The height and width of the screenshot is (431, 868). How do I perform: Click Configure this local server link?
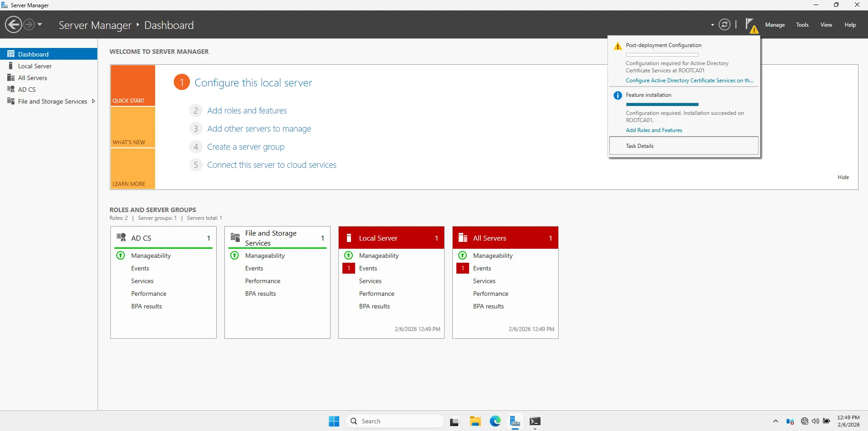tap(253, 83)
